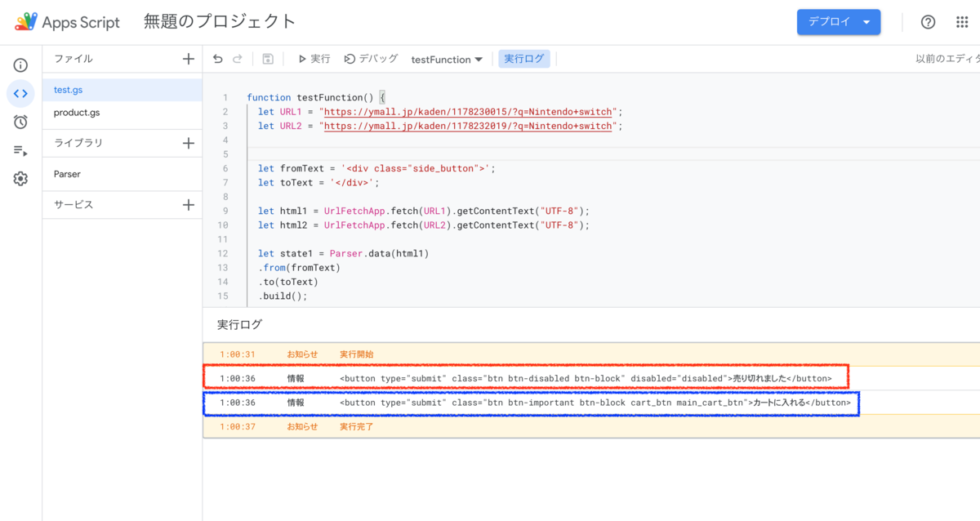
Task: Start debugging with デバッグ button
Action: tap(371, 59)
